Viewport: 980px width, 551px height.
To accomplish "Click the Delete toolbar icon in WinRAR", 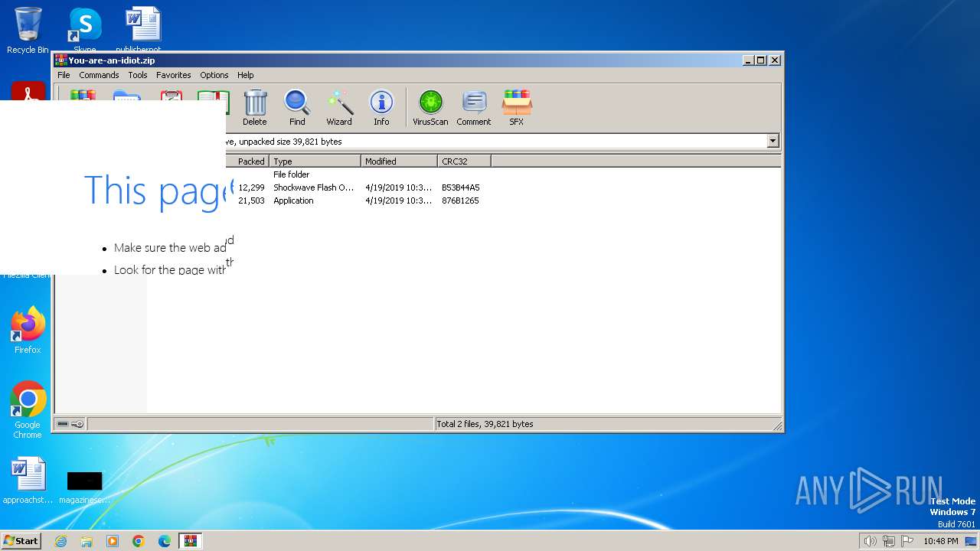I will [x=255, y=107].
